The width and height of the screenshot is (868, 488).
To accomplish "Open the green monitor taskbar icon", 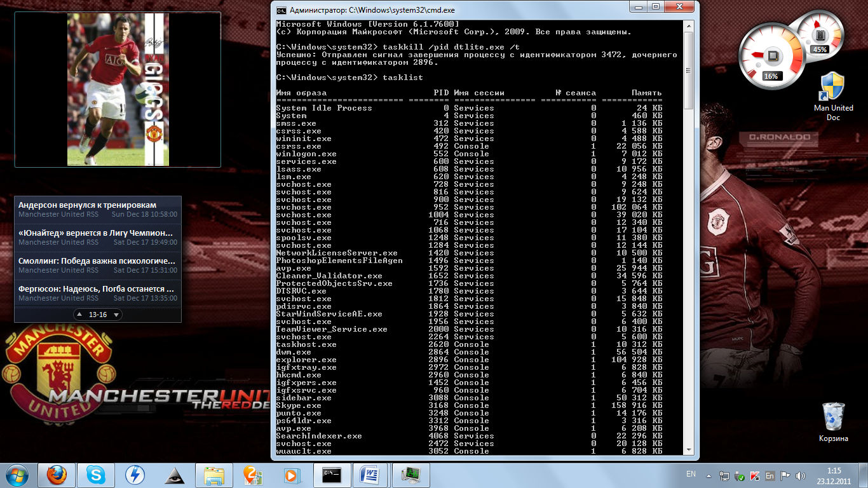I will [411, 475].
